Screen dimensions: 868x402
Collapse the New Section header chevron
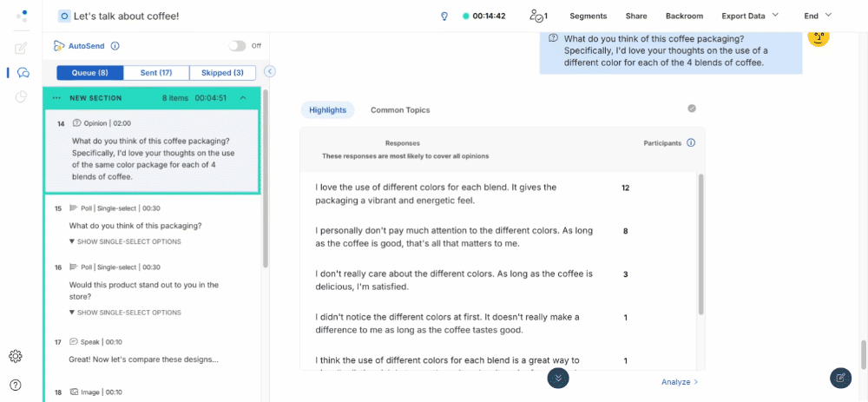coord(243,98)
